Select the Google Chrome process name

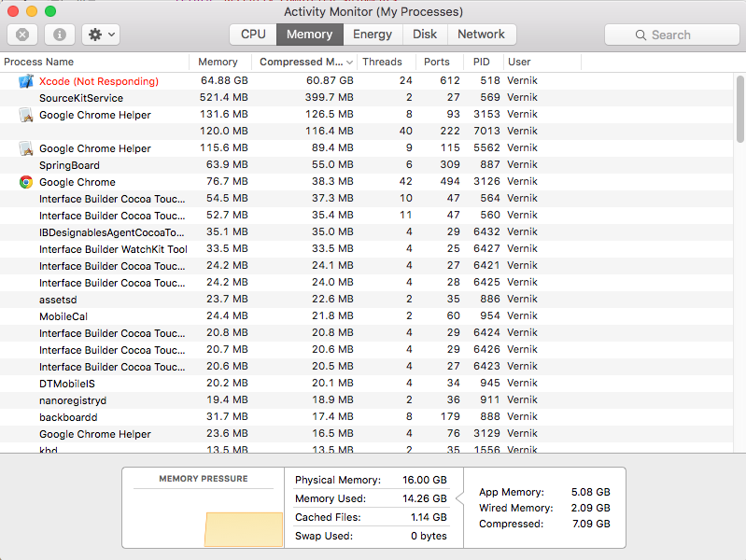click(77, 182)
